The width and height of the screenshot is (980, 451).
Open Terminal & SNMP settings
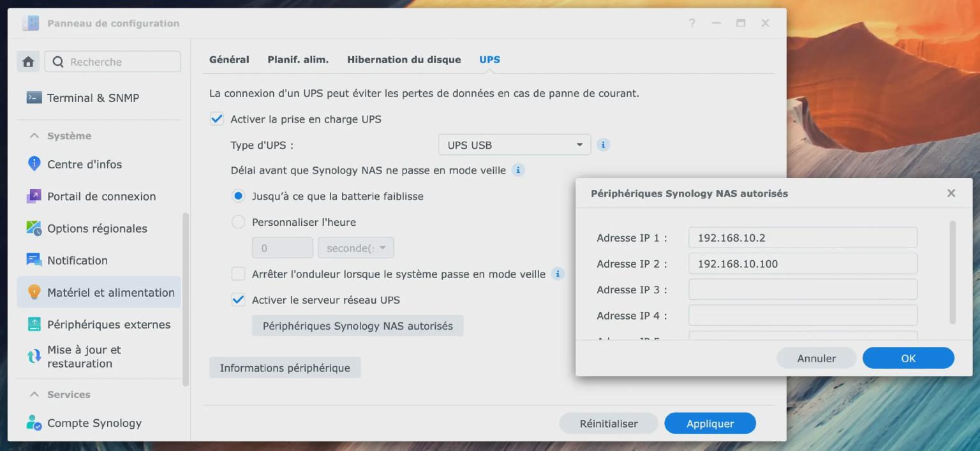tap(93, 98)
